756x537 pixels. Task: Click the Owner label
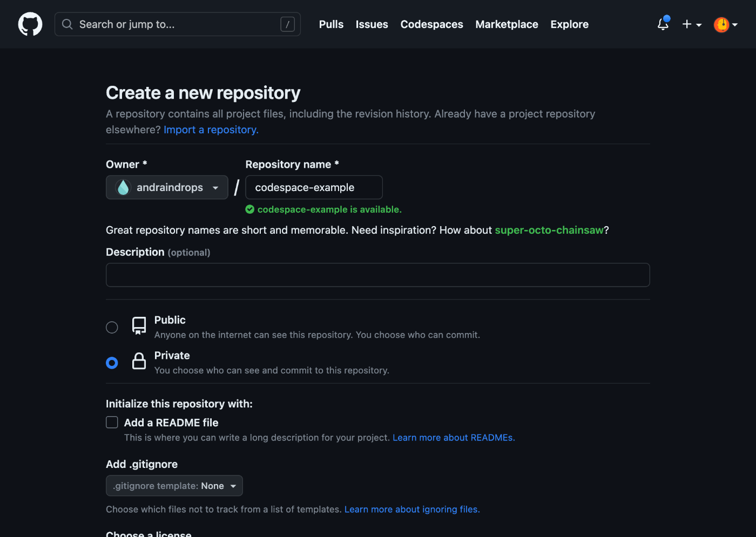coord(126,165)
